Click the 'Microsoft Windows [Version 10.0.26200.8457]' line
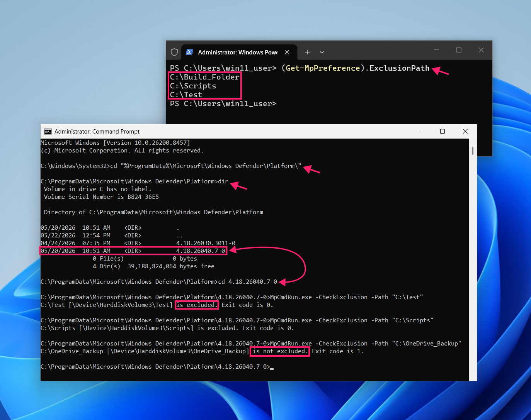 [115, 143]
